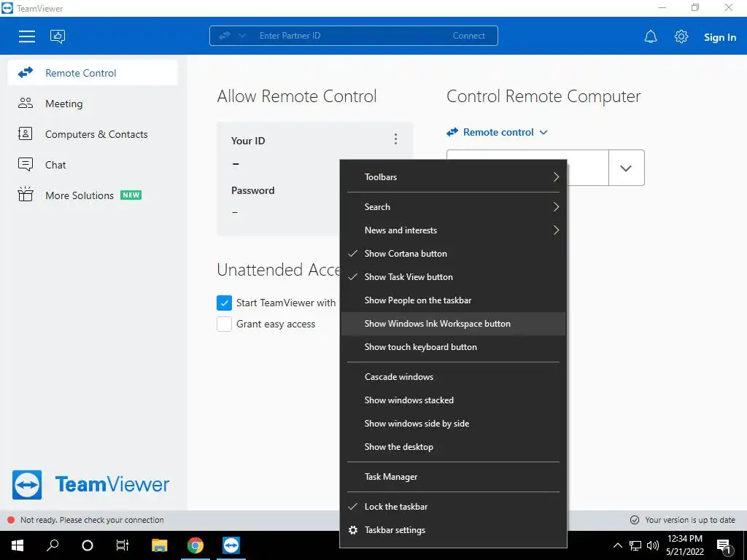Uncheck Start TeamViewer with Windows
Image resolution: width=747 pixels, height=560 pixels.
(x=224, y=303)
